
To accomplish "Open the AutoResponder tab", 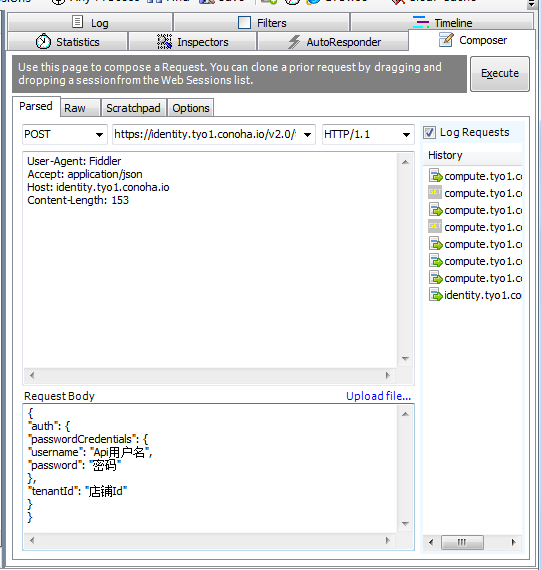I will pyautogui.click(x=333, y=42).
